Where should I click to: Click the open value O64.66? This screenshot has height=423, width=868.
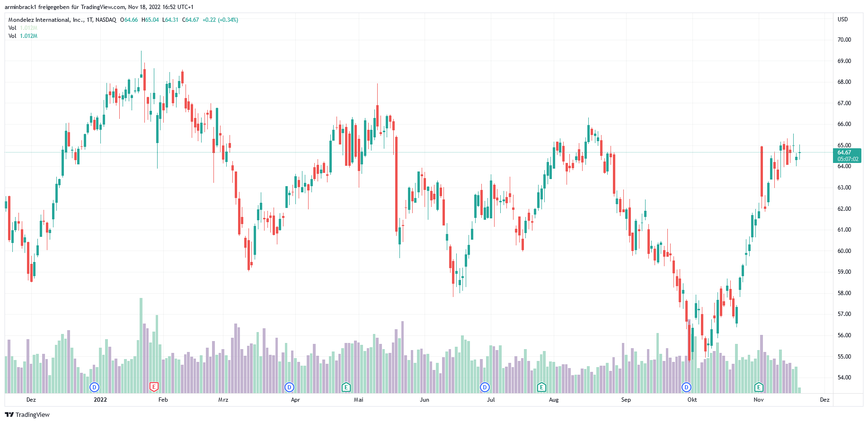(129, 20)
